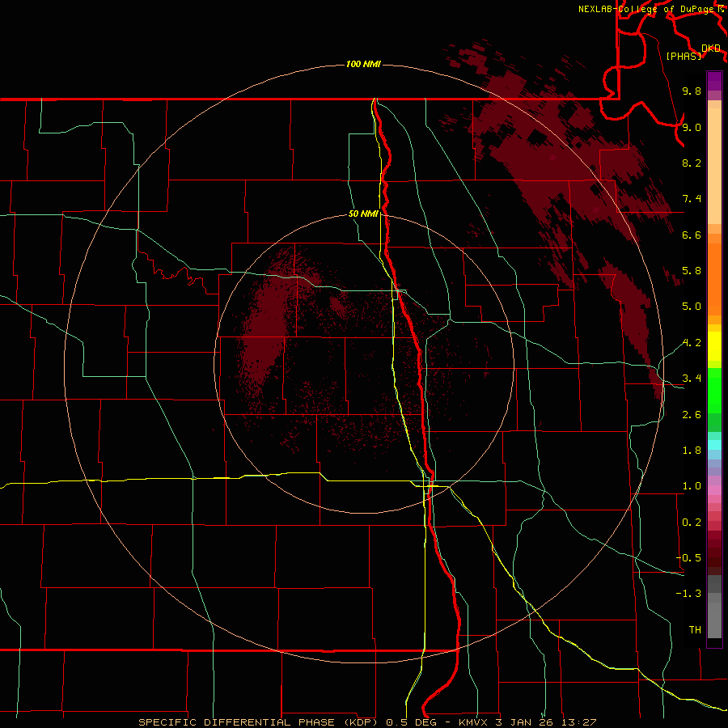Click the 9.0 value on the color scale
The width and height of the screenshot is (728, 728).
tap(692, 127)
